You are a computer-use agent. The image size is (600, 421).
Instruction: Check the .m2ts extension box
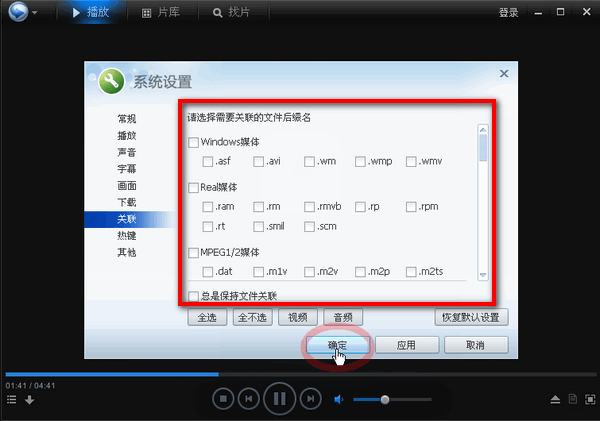point(411,272)
